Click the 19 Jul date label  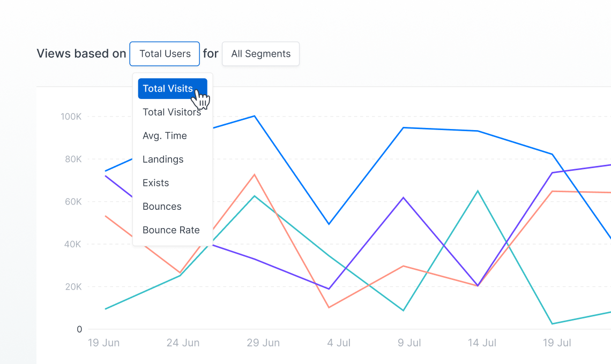tap(557, 343)
